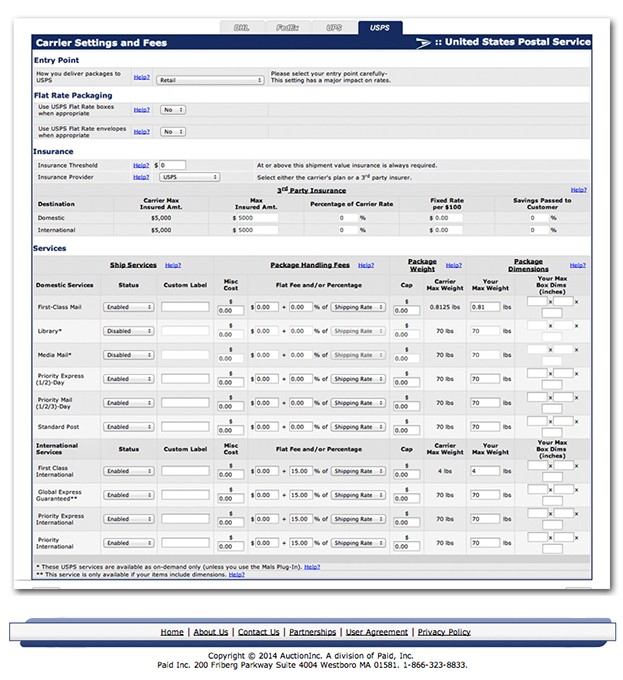623x680 pixels.
Task: Click Help link beside Package Weight
Action: 453,265
